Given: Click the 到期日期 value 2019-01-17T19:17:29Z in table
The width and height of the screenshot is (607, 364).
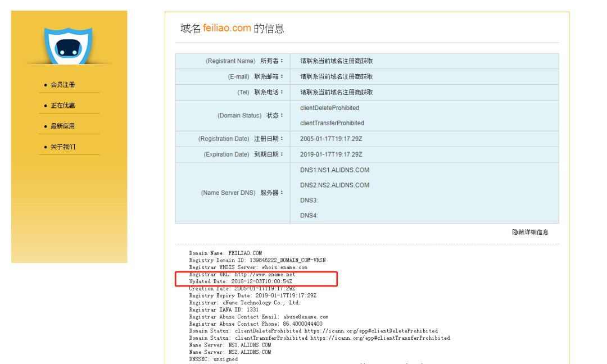Looking at the screenshot, I should tap(331, 154).
